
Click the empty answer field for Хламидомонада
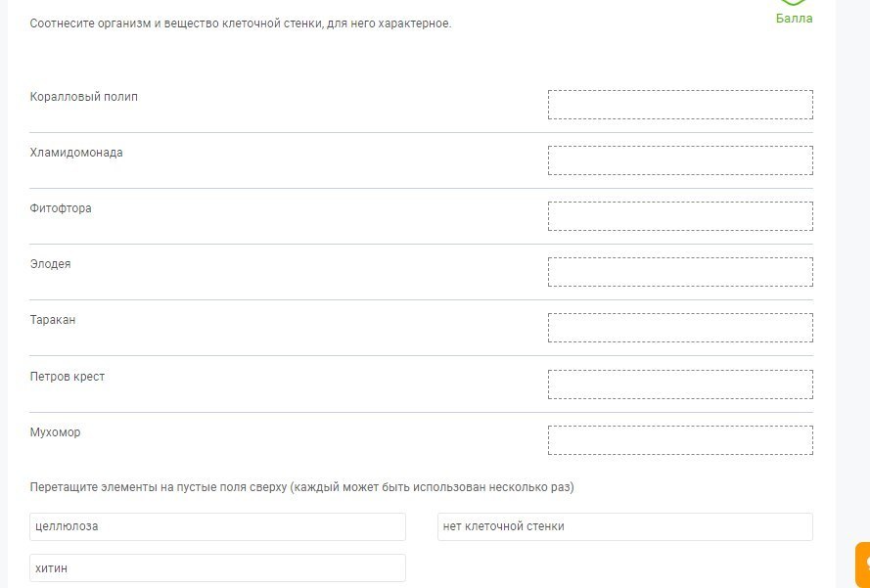[680, 160]
